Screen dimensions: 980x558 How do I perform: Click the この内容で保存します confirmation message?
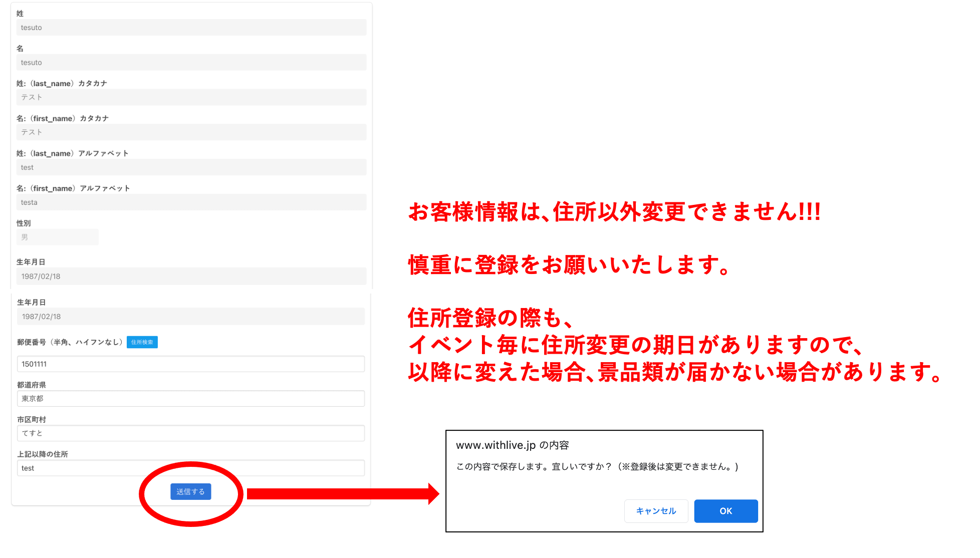tap(597, 466)
